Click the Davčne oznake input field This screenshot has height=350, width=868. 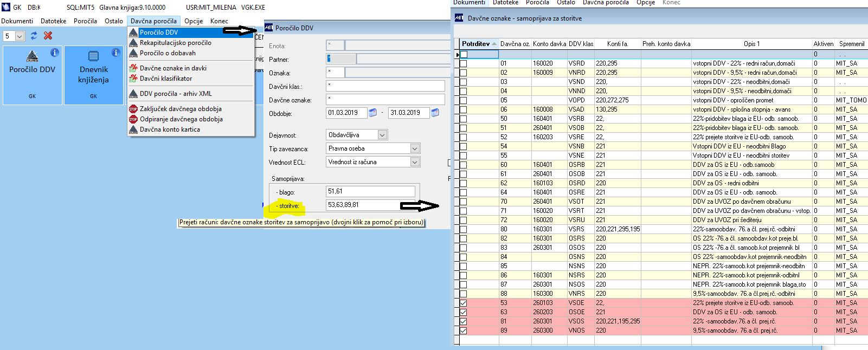[385, 100]
